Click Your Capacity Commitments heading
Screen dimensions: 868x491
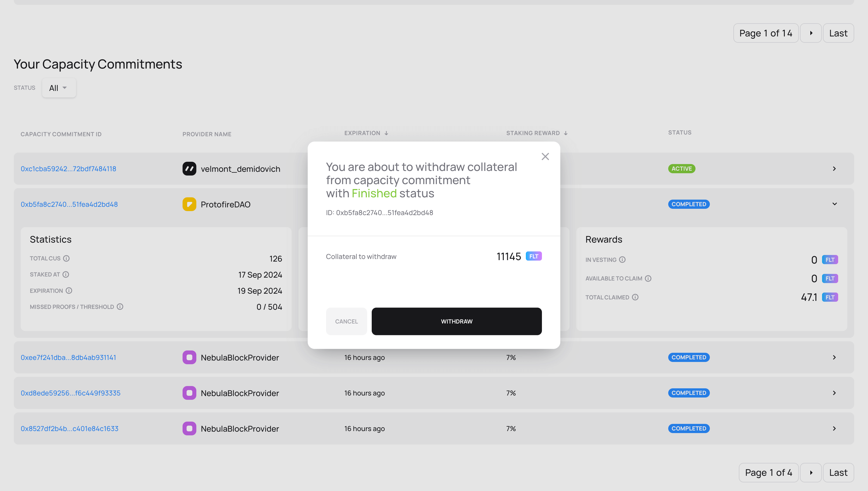point(98,64)
